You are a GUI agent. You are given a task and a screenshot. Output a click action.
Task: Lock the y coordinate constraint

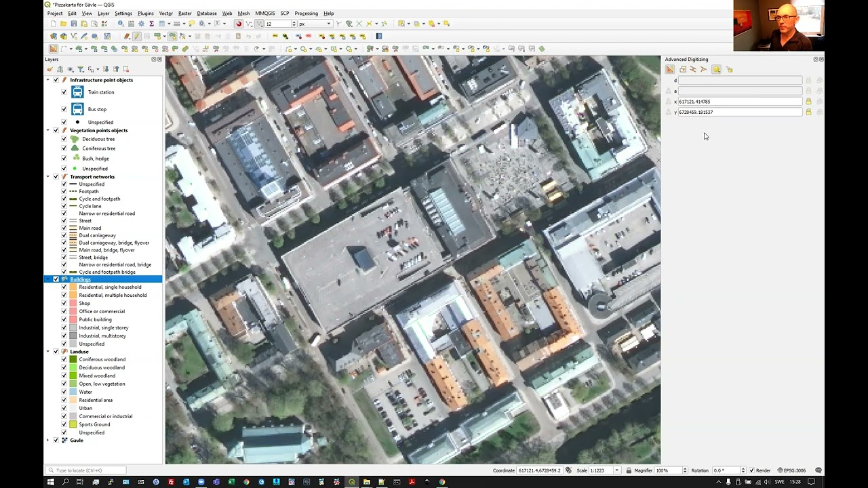[808, 112]
